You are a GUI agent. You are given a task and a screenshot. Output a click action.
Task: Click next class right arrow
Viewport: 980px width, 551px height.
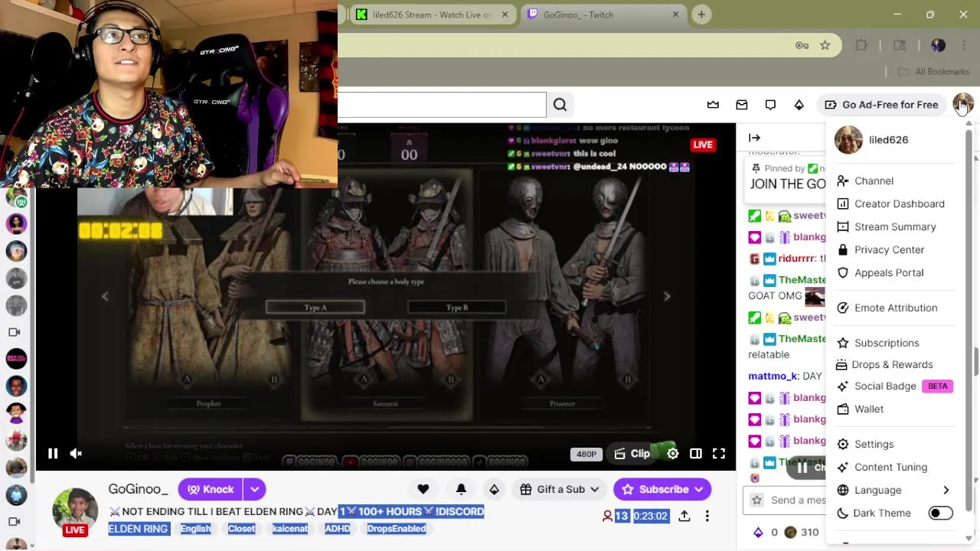[667, 297]
